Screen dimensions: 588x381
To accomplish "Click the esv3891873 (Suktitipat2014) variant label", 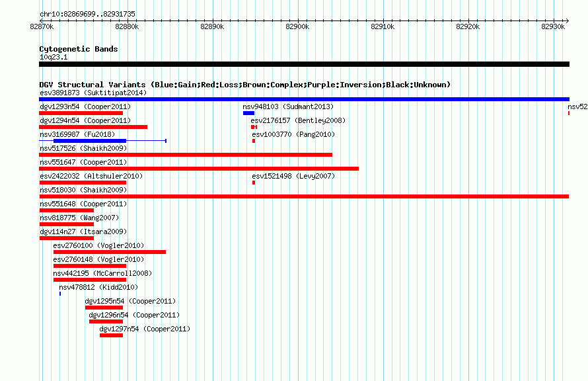I will click(93, 93).
